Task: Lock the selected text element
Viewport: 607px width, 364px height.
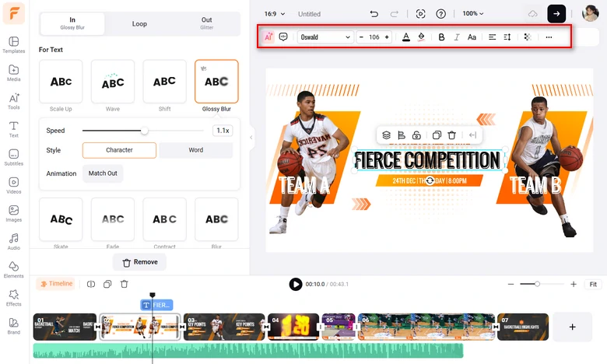Action: coord(416,135)
